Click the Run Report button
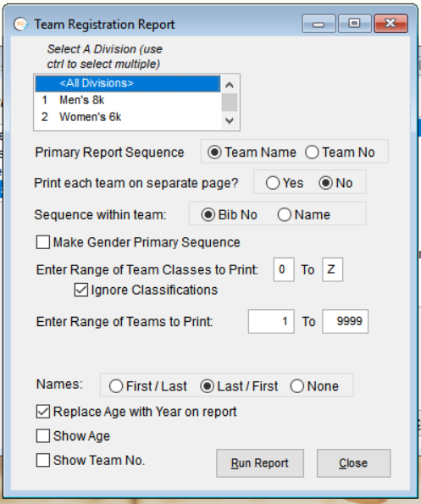The height and width of the screenshot is (504, 421). tap(260, 463)
